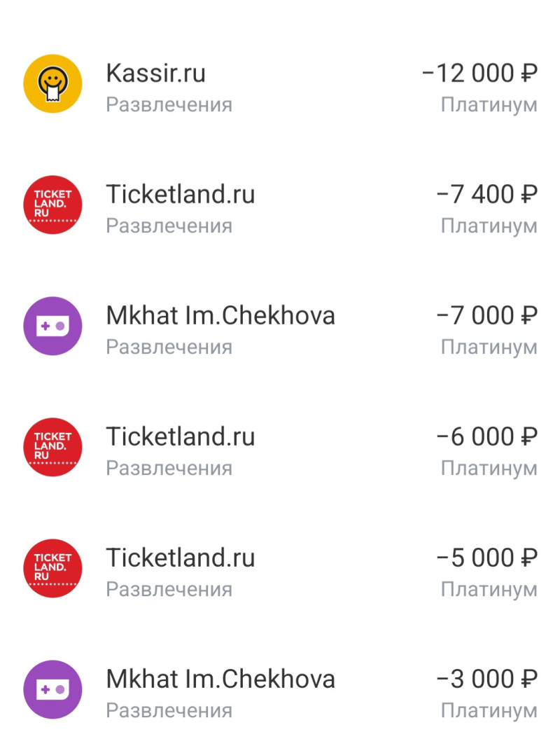The height and width of the screenshot is (746, 560).
Task: Tap the Ticketland logo beside the −6 000 ₽ payment
Action: 52,448
